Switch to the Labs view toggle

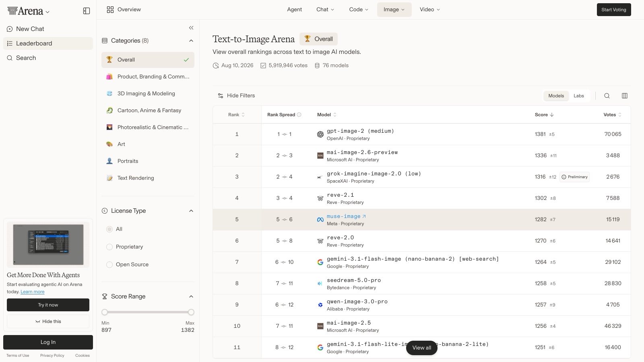pos(579,96)
